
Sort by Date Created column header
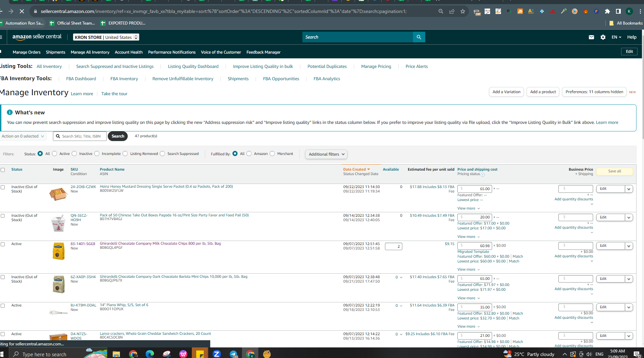point(356,169)
